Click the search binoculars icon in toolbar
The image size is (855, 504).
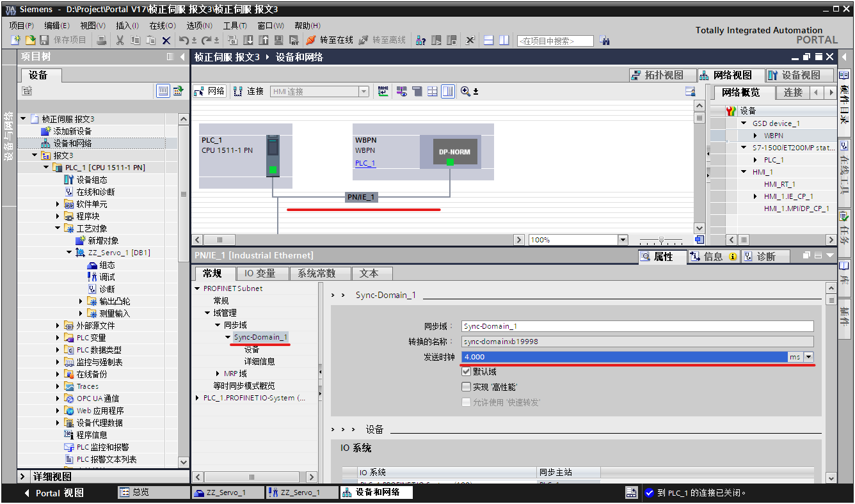pos(605,40)
